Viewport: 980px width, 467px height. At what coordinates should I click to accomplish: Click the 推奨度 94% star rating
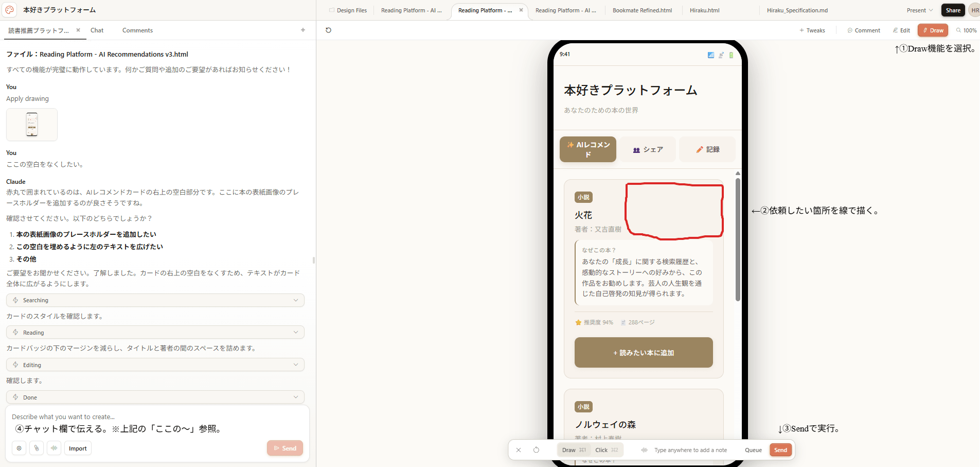[594, 322]
